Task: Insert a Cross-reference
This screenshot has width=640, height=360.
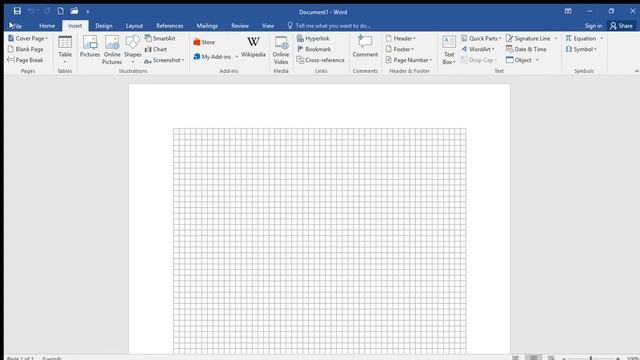Action: (320, 60)
